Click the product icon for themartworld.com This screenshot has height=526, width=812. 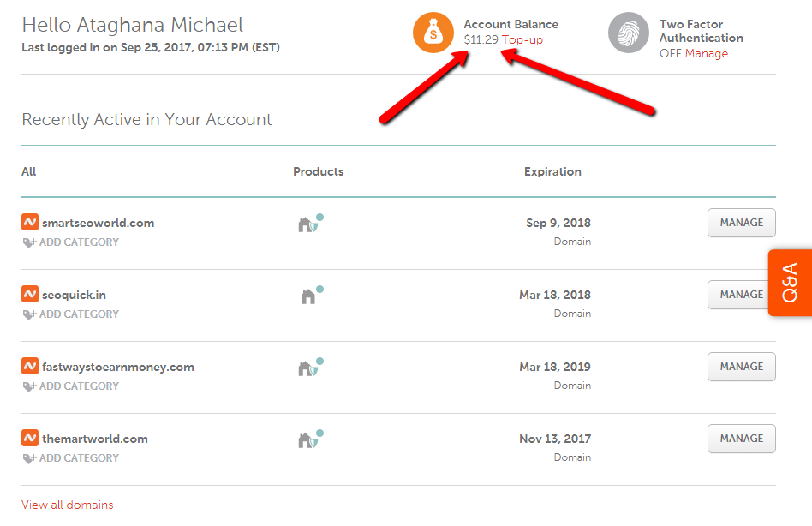pos(309,440)
